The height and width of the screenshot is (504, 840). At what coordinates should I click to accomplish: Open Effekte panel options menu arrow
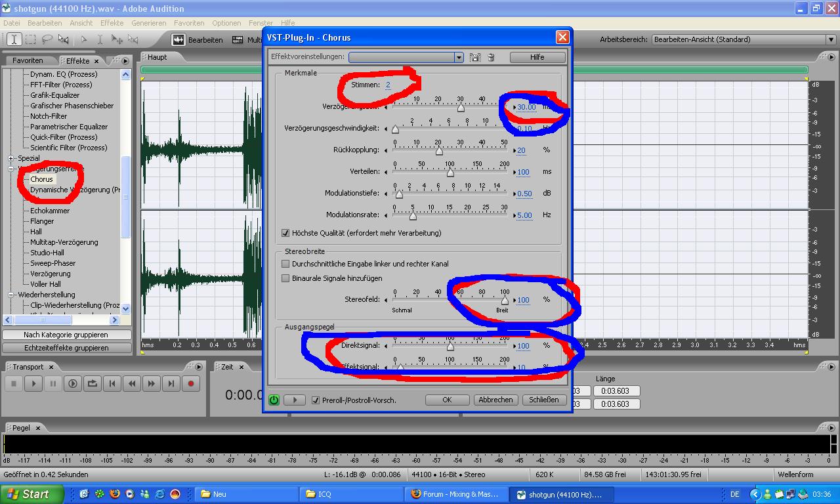125,61
